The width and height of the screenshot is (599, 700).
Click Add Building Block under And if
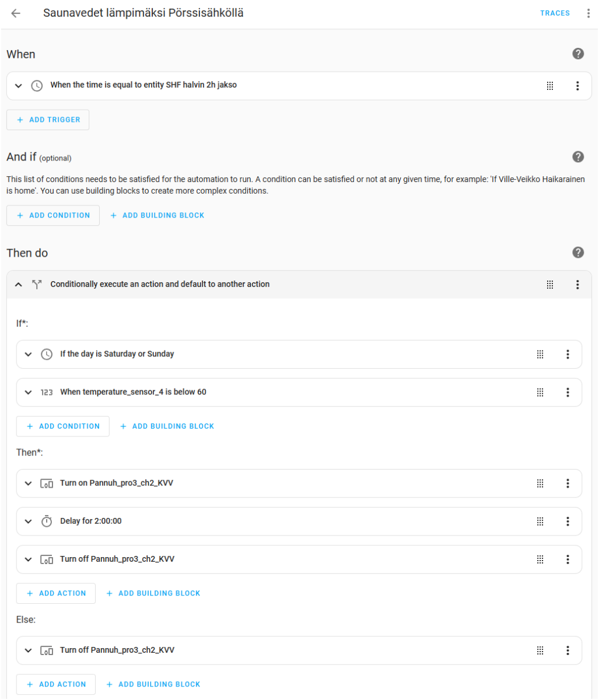point(157,215)
